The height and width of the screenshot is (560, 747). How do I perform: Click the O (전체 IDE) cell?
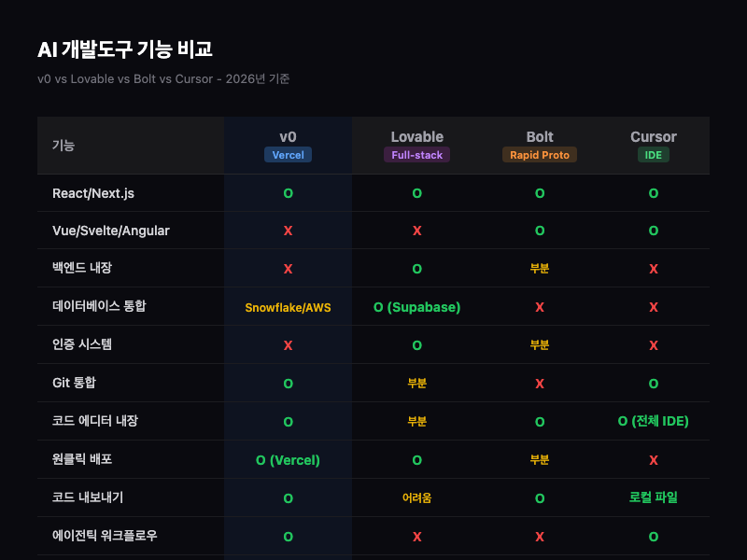pos(653,422)
